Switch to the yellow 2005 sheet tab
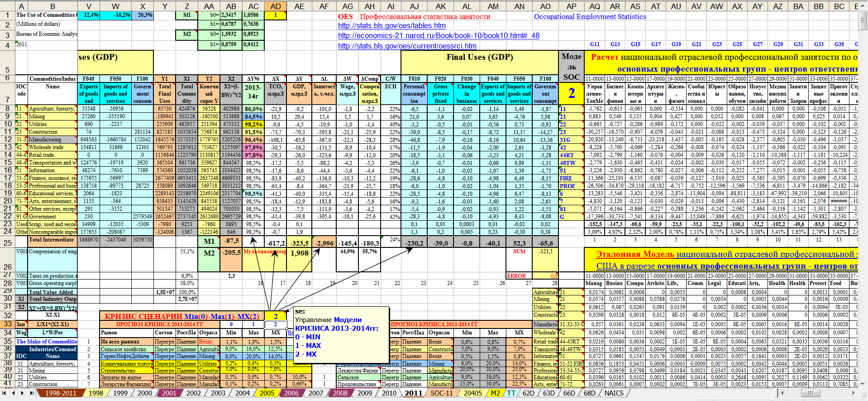 (x=267, y=393)
